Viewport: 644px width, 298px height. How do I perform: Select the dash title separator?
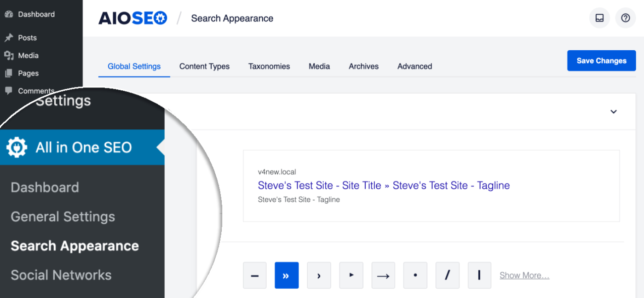click(255, 275)
